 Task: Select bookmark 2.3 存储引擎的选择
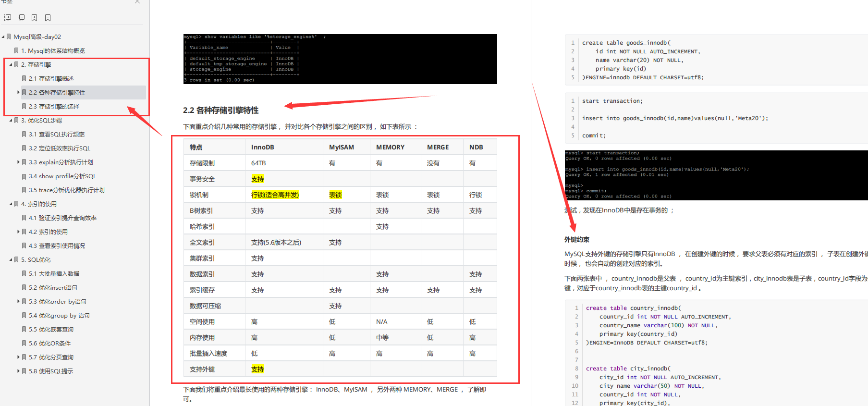(54, 106)
